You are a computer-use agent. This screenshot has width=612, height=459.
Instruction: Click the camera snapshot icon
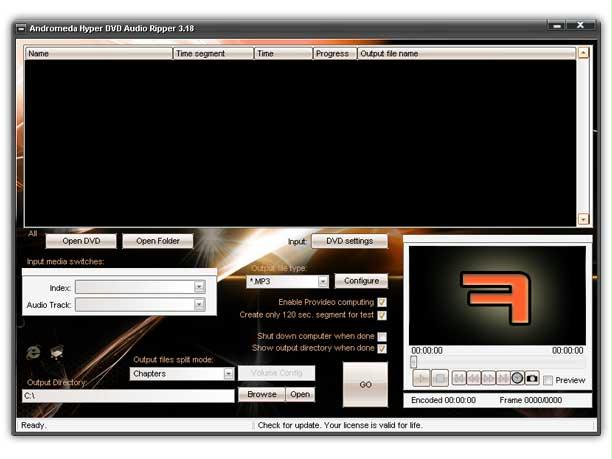(532, 378)
